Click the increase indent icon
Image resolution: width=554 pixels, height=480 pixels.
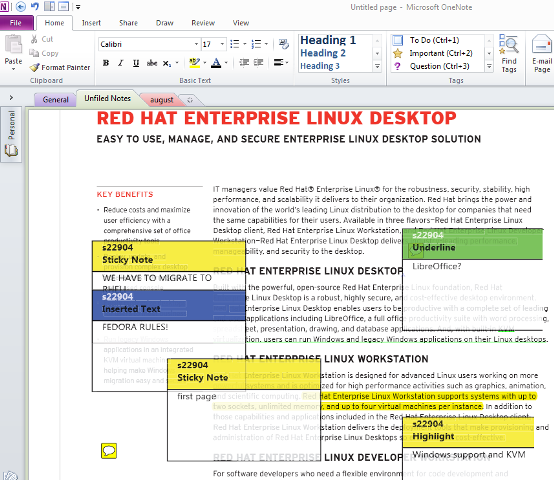click(259, 63)
